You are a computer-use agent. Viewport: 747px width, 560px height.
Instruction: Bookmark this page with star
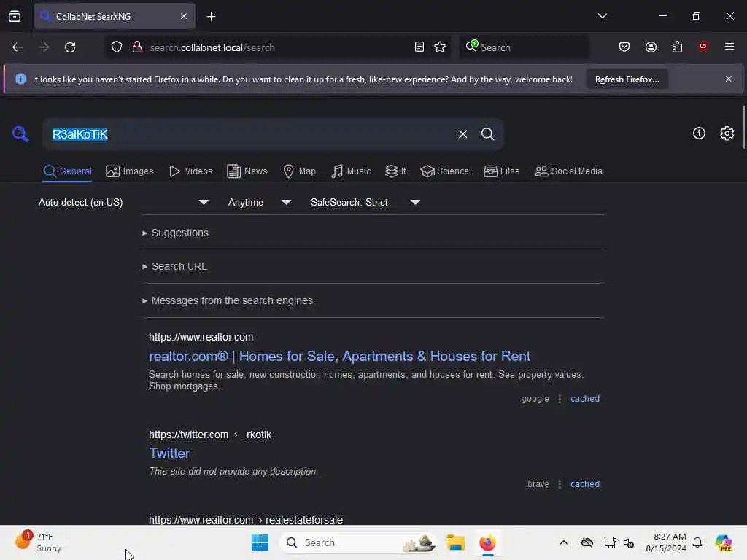(x=440, y=47)
